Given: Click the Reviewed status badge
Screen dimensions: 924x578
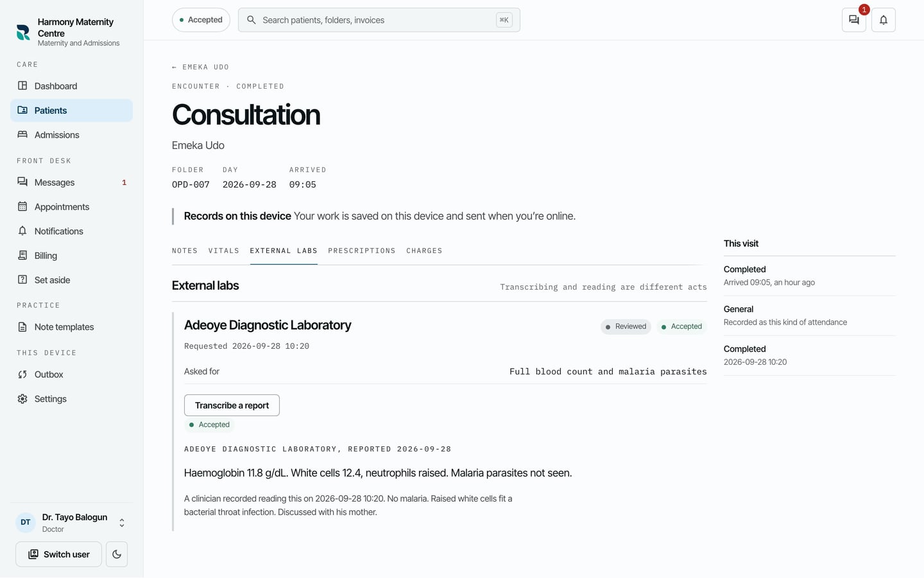Looking at the screenshot, I should [x=626, y=326].
